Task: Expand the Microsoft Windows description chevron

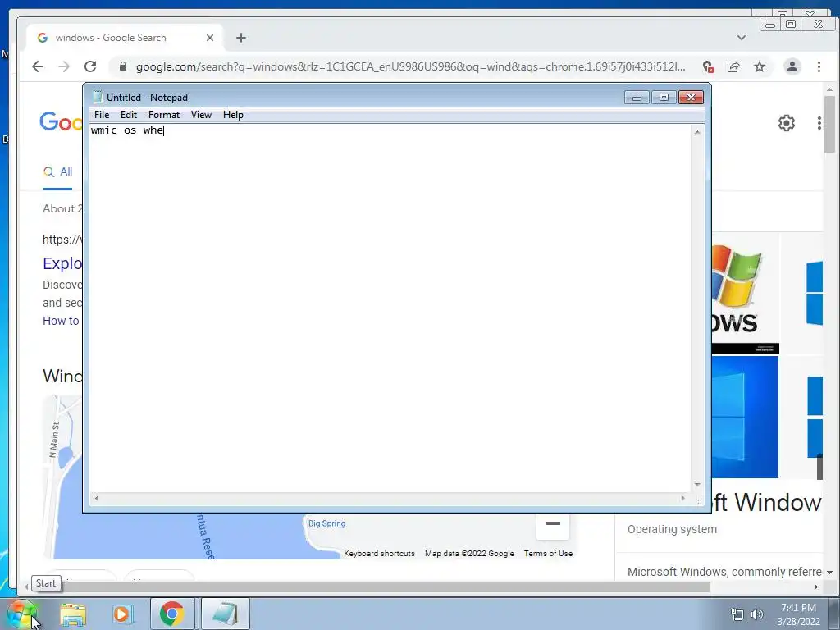Action: coord(830,573)
